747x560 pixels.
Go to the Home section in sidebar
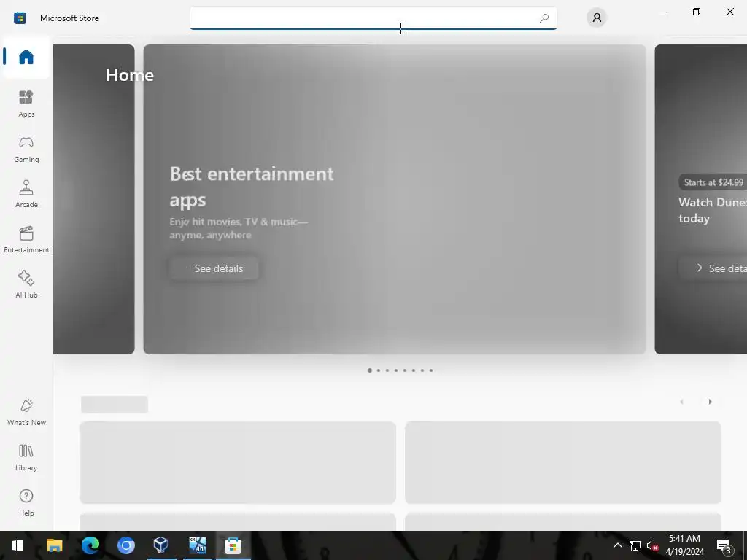(x=26, y=57)
